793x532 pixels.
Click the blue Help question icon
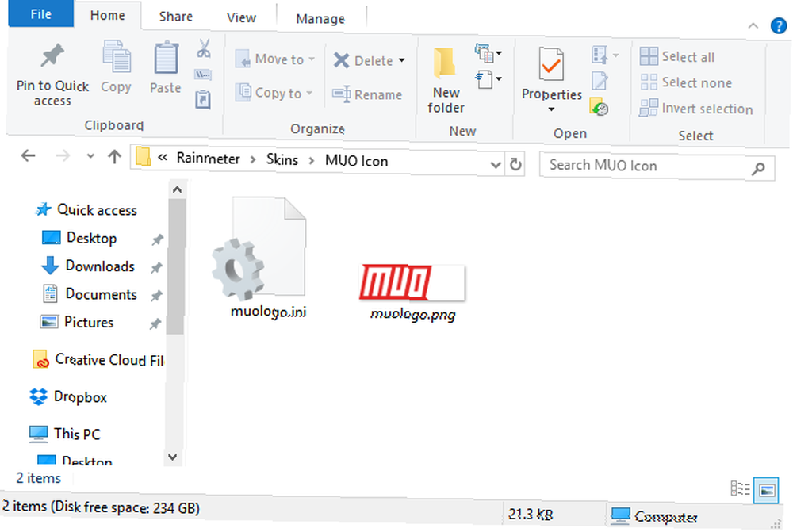pos(778,25)
